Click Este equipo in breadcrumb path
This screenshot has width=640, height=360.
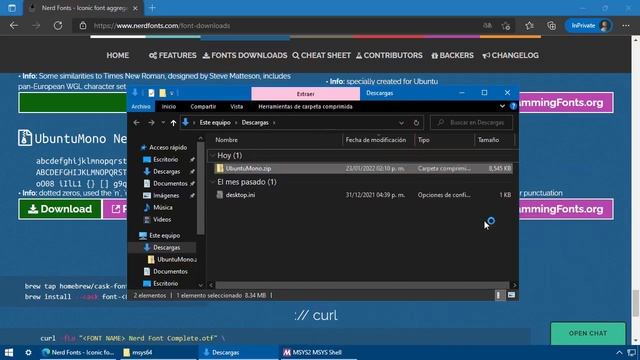[215, 122]
